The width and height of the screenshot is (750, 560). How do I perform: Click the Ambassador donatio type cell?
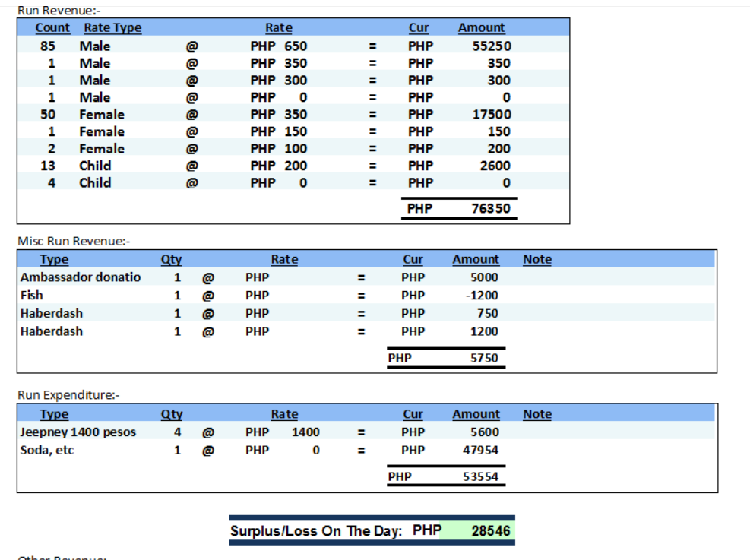coord(81,277)
